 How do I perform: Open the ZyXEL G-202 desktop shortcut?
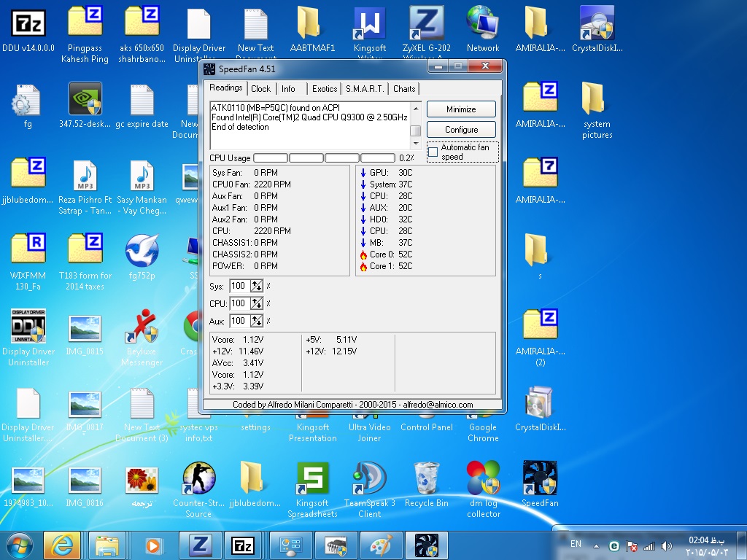pyautogui.click(x=426, y=23)
